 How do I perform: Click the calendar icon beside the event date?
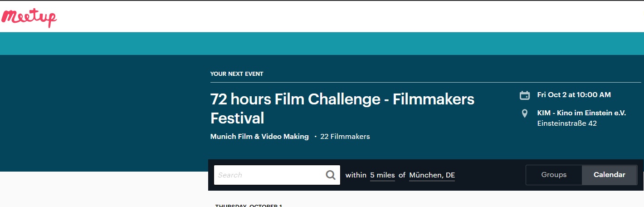pyautogui.click(x=525, y=95)
